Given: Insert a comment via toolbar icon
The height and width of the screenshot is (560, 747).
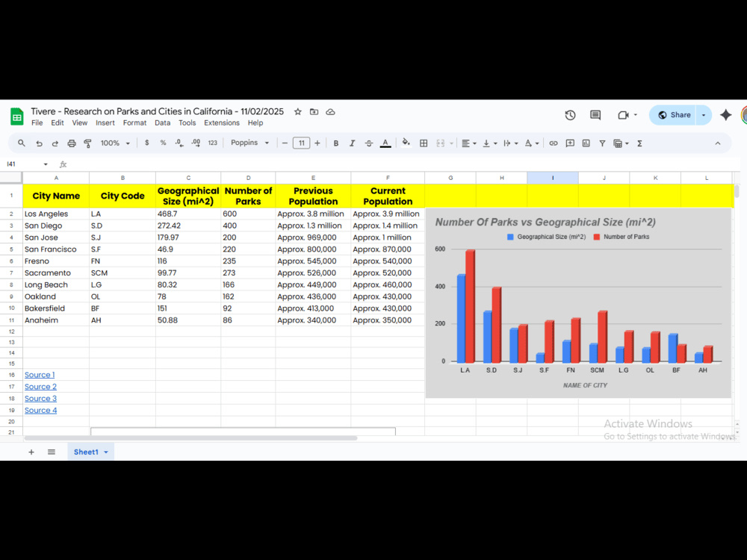Looking at the screenshot, I should coord(570,143).
